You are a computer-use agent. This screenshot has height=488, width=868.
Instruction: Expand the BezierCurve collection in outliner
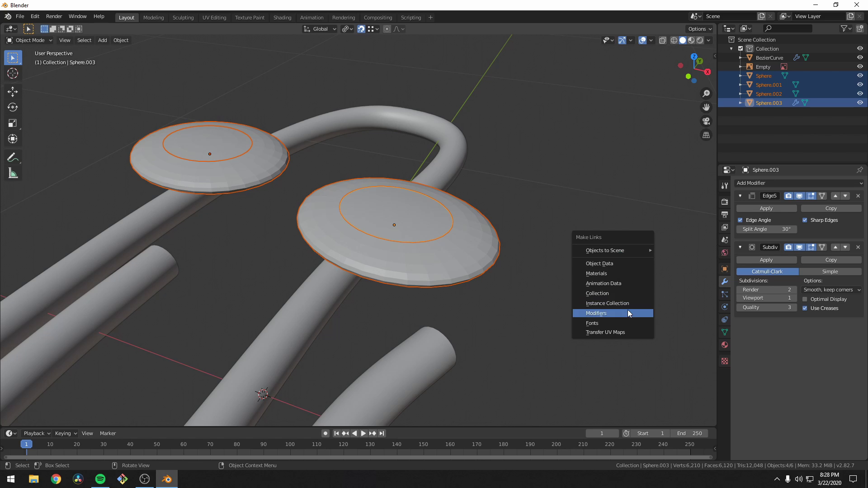[741, 57]
